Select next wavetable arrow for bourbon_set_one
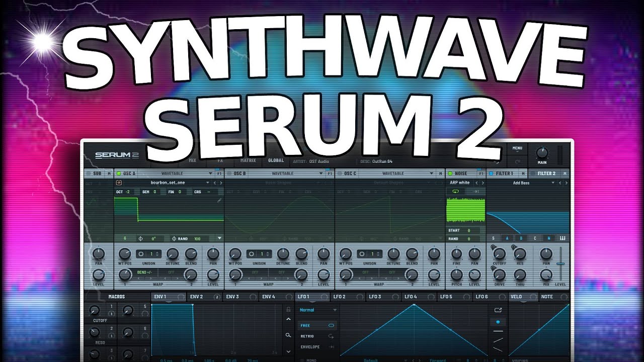 click(220, 183)
